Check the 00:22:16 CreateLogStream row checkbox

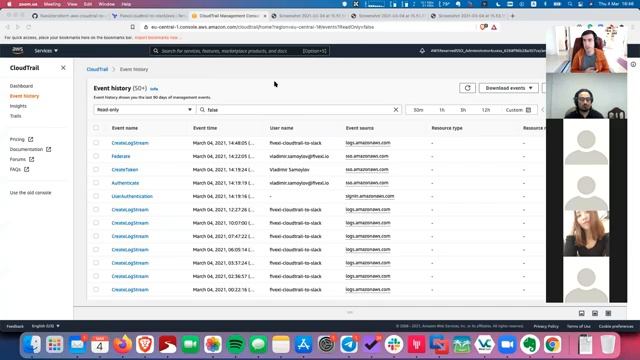(x=96, y=289)
